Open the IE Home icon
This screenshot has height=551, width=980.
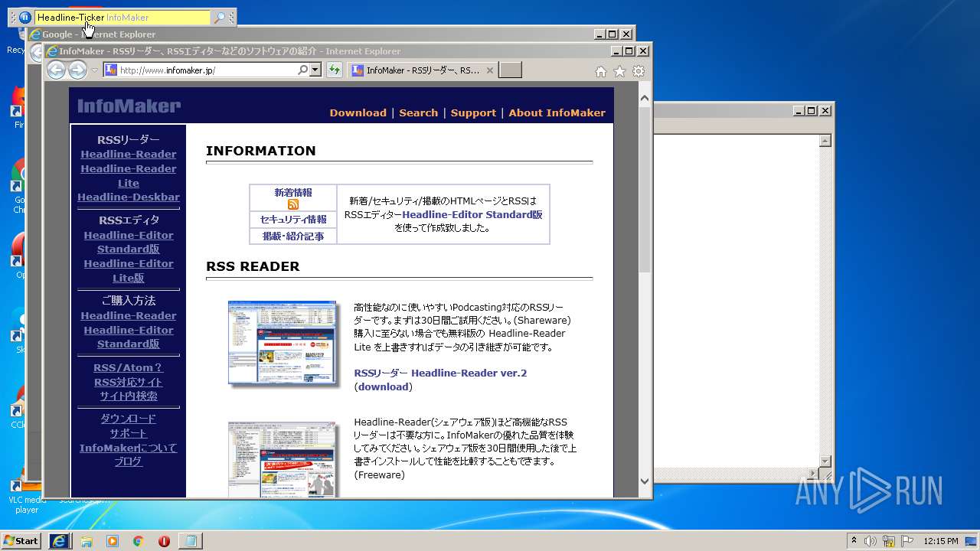coord(601,71)
